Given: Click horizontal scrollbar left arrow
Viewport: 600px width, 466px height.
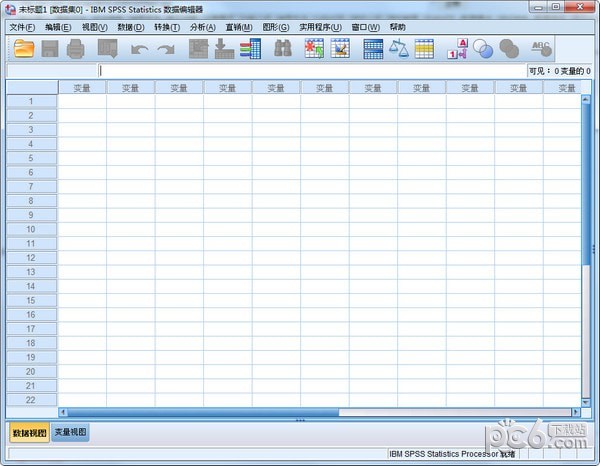Looking at the screenshot, I should coord(63,412).
